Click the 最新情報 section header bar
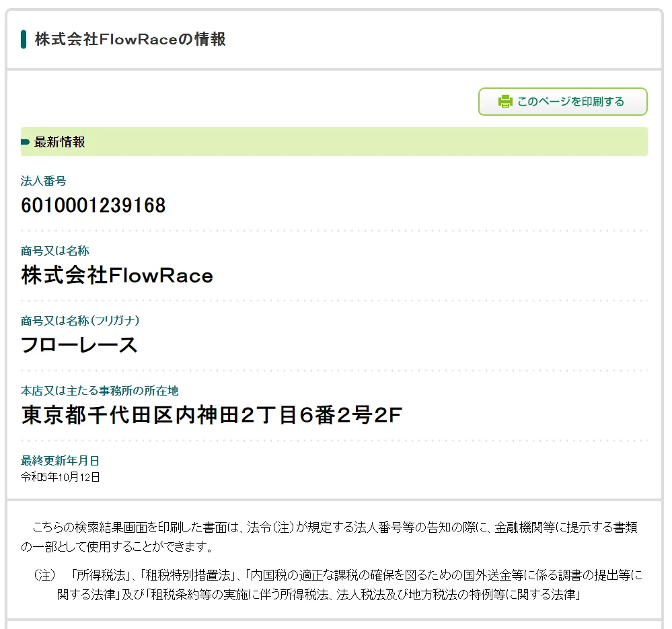672x629 pixels. pos(334,142)
